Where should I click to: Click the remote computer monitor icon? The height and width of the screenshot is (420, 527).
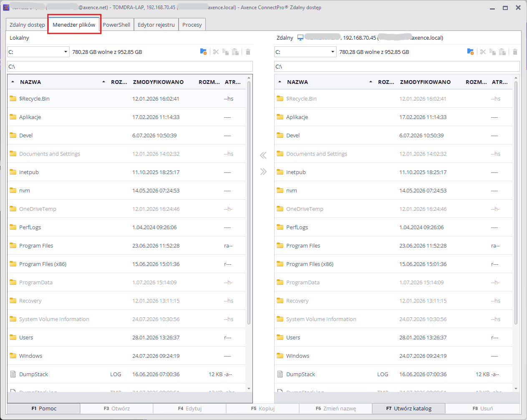[x=300, y=38]
